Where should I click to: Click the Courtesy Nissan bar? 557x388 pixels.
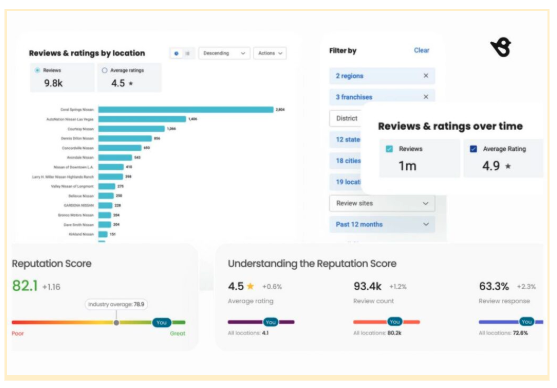pos(131,129)
